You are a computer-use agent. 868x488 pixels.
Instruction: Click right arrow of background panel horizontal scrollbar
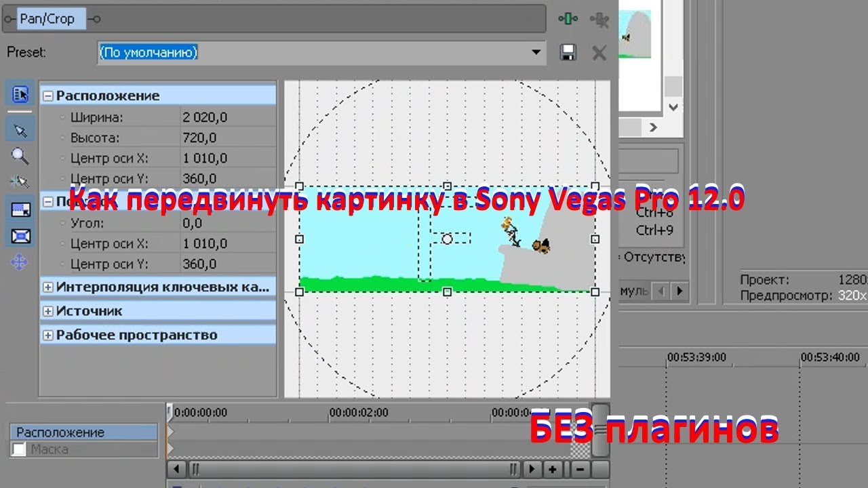tap(653, 127)
